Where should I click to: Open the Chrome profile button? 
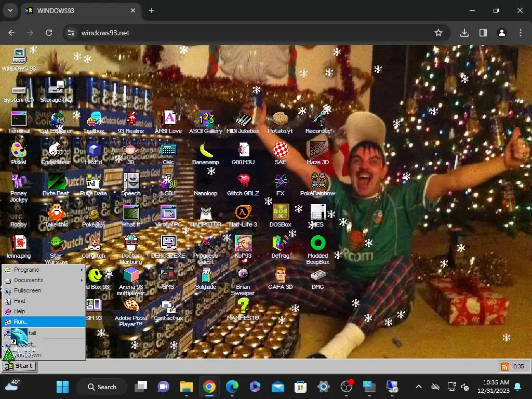502,33
